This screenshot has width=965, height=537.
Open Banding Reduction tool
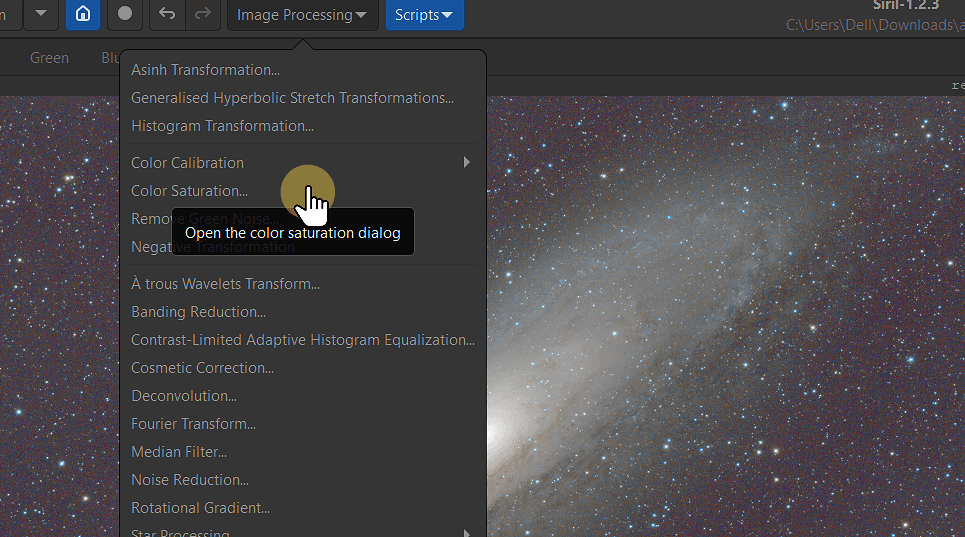click(198, 312)
